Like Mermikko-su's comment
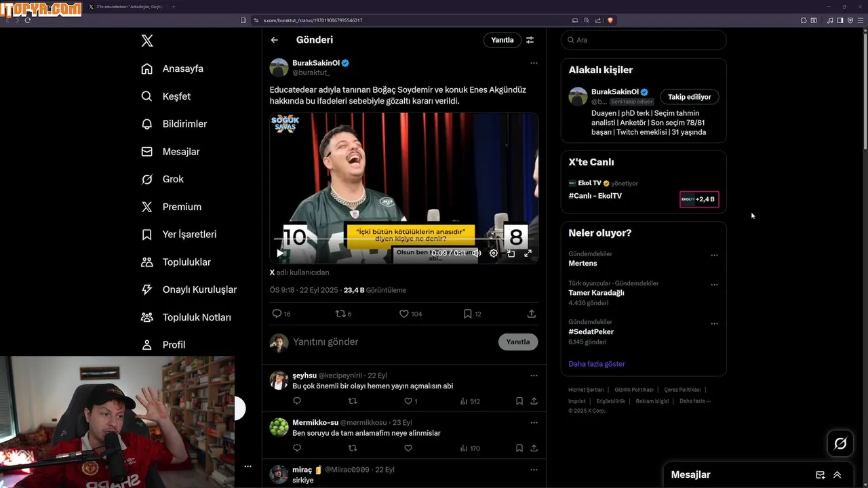The height and width of the screenshot is (488, 868). coord(408,448)
